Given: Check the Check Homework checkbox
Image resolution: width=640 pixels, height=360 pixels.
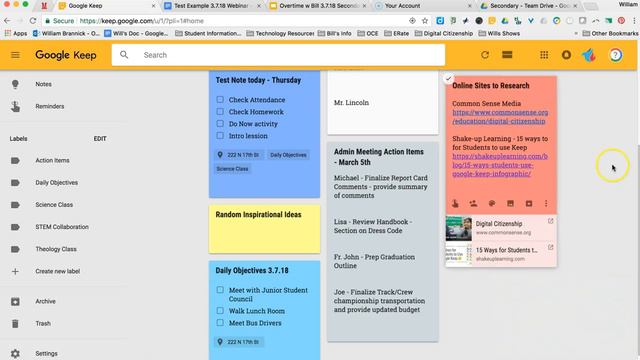Looking at the screenshot, I should [220, 111].
